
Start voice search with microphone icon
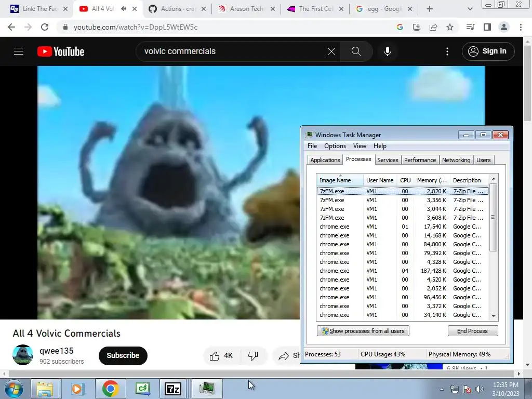(x=388, y=51)
